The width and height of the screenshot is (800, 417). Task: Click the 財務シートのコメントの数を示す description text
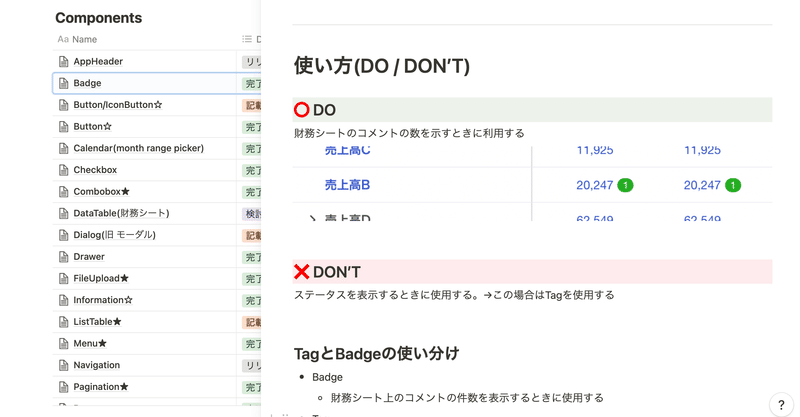(x=409, y=133)
